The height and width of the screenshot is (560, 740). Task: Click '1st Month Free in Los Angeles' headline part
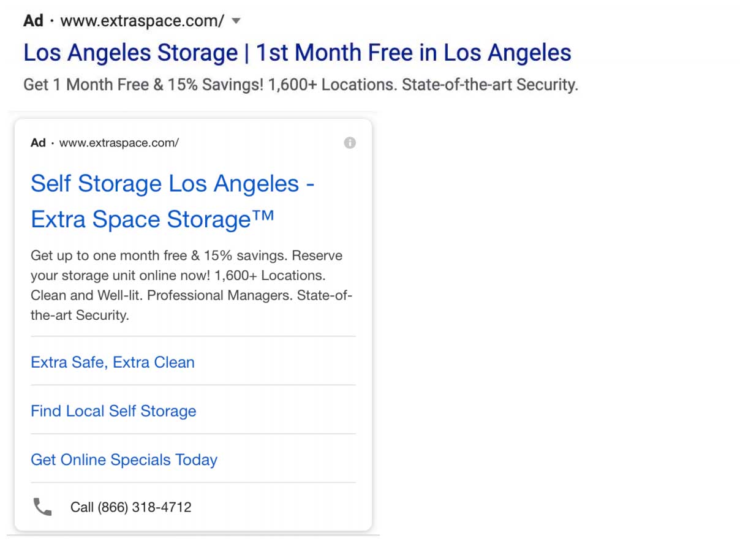coord(413,53)
